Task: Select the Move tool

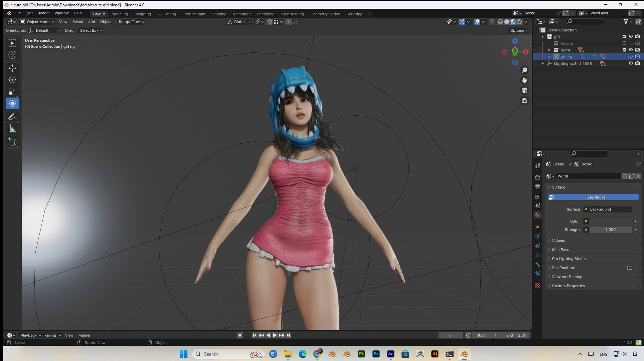Action: [12, 68]
